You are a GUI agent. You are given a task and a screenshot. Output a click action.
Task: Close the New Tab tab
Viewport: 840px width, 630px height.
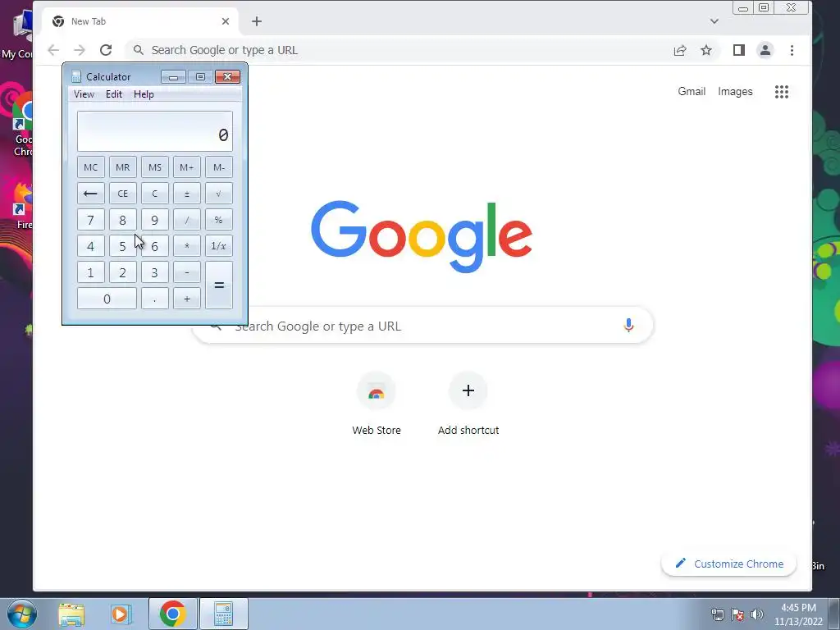226,21
